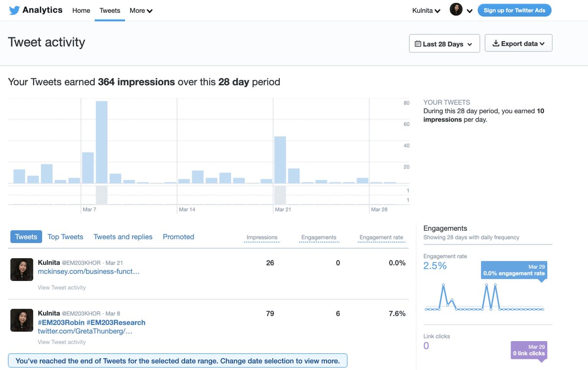Image resolution: width=588 pixels, height=370 pixels.
Task: Click the 7.6% engagement rate cell
Action: 397,314
